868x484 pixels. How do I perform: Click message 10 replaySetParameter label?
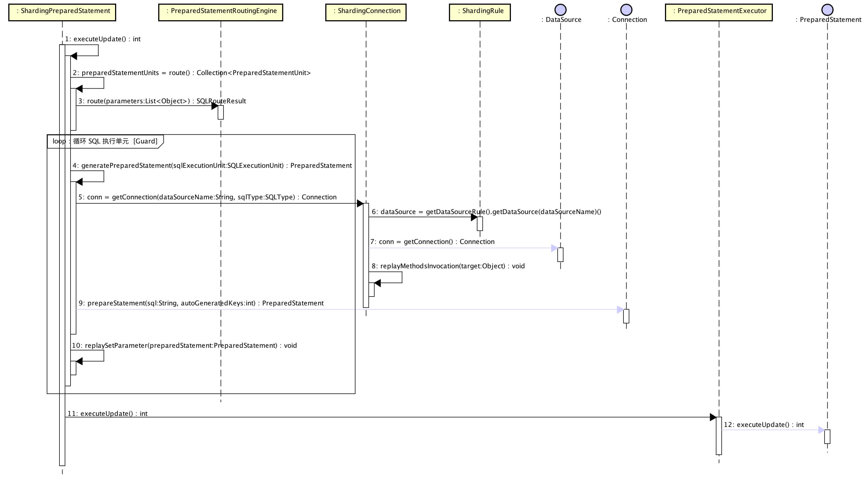[184, 346]
